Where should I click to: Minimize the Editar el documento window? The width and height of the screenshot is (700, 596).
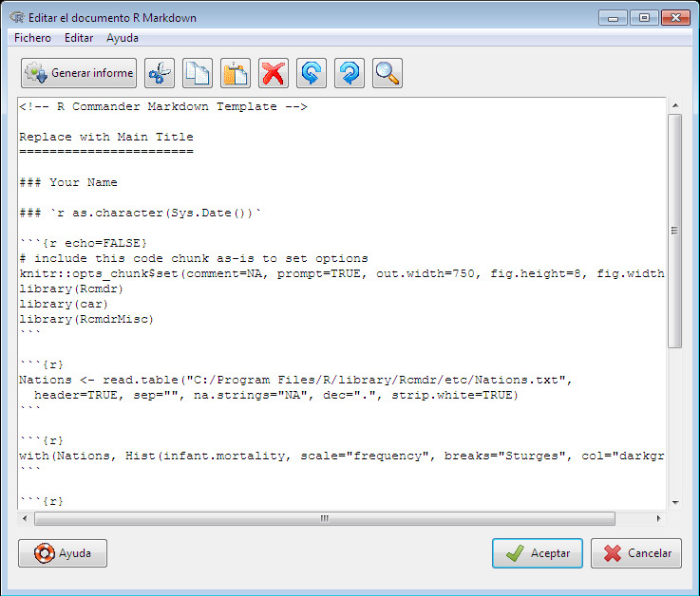613,18
